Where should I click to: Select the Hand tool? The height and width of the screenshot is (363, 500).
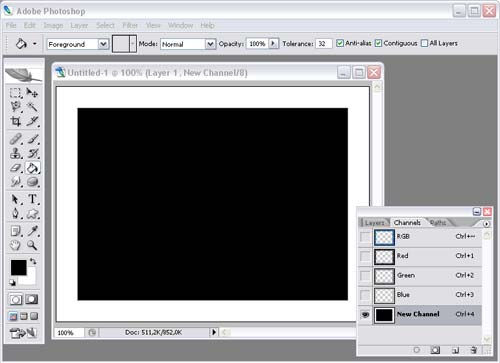coord(15,245)
